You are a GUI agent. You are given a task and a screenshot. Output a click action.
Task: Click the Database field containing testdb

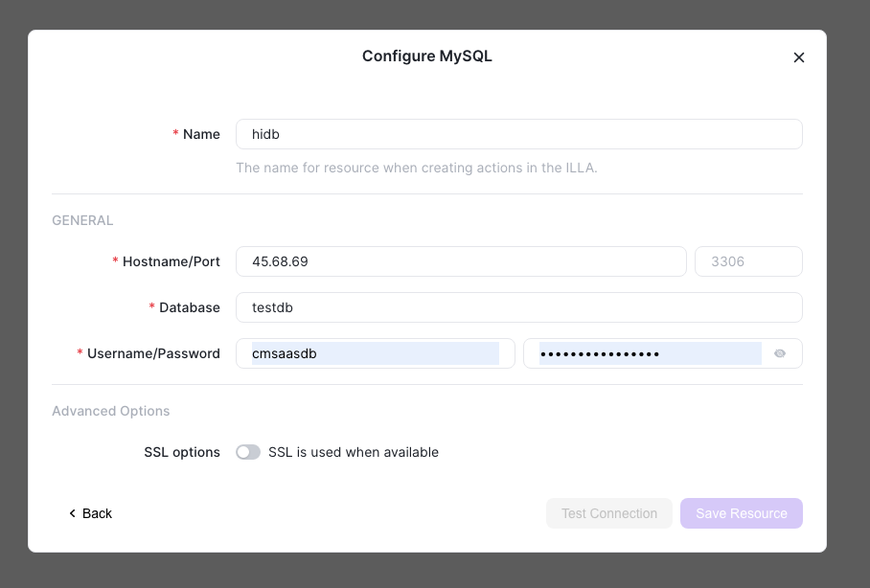point(518,307)
